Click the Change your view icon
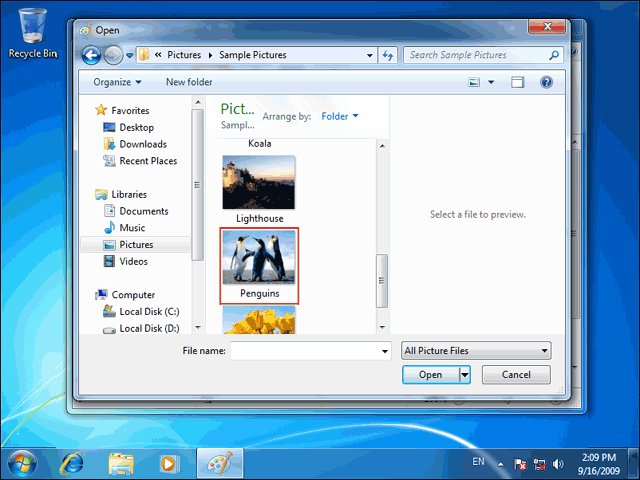640x480 pixels. pos(474,82)
